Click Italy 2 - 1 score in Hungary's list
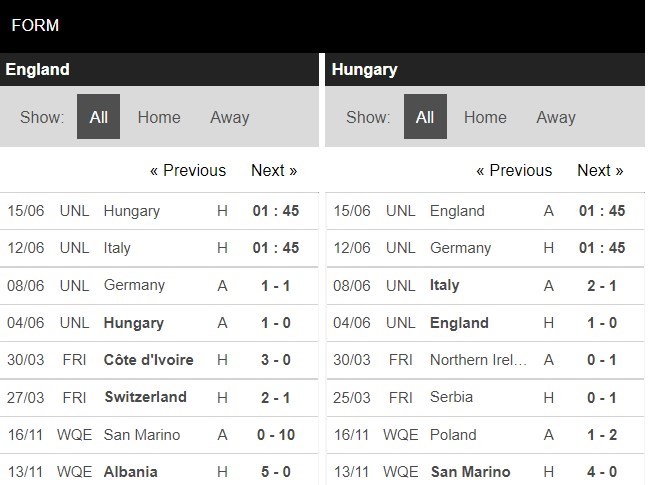This screenshot has height=485, width=648. (601, 285)
